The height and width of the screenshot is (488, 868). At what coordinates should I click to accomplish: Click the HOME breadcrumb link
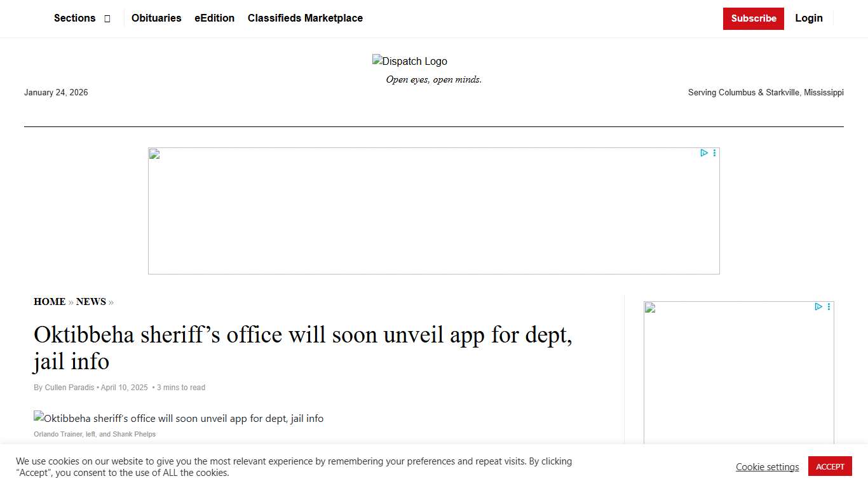point(50,302)
